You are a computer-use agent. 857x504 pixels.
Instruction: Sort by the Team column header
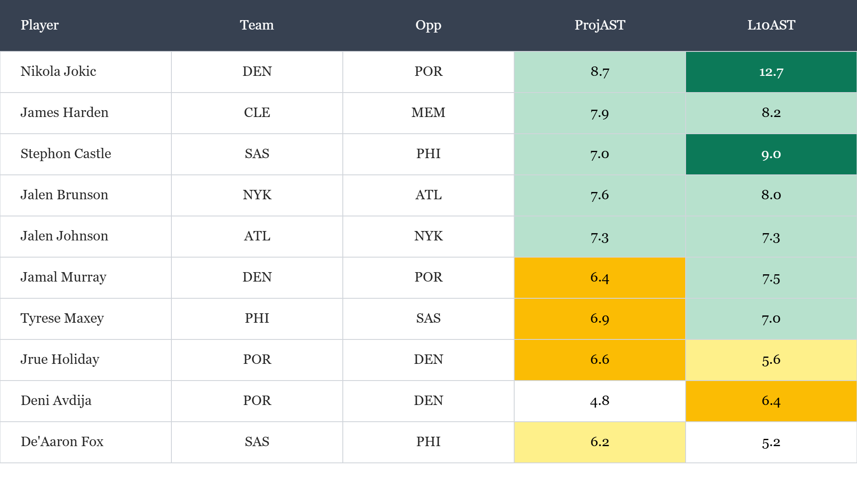point(257,25)
